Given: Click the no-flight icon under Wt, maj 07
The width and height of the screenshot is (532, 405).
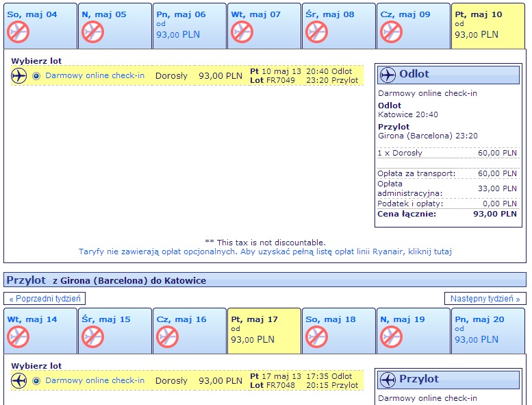Looking at the screenshot, I should click(x=242, y=32).
